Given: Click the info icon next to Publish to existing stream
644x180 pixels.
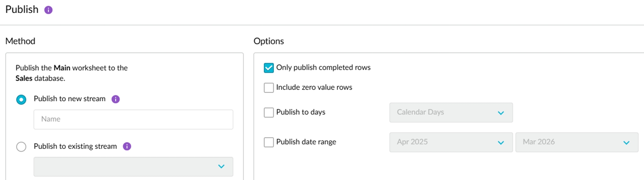Looking at the screenshot, I should pyautogui.click(x=127, y=147).
